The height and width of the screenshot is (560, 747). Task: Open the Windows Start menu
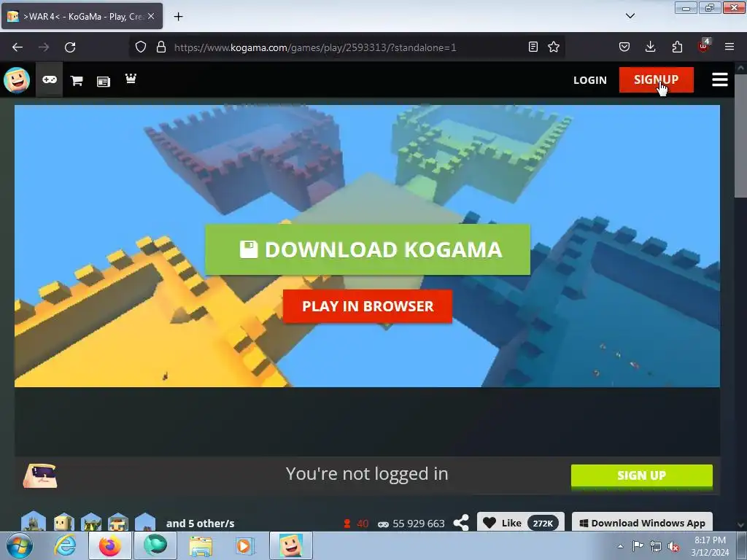(20, 545)
